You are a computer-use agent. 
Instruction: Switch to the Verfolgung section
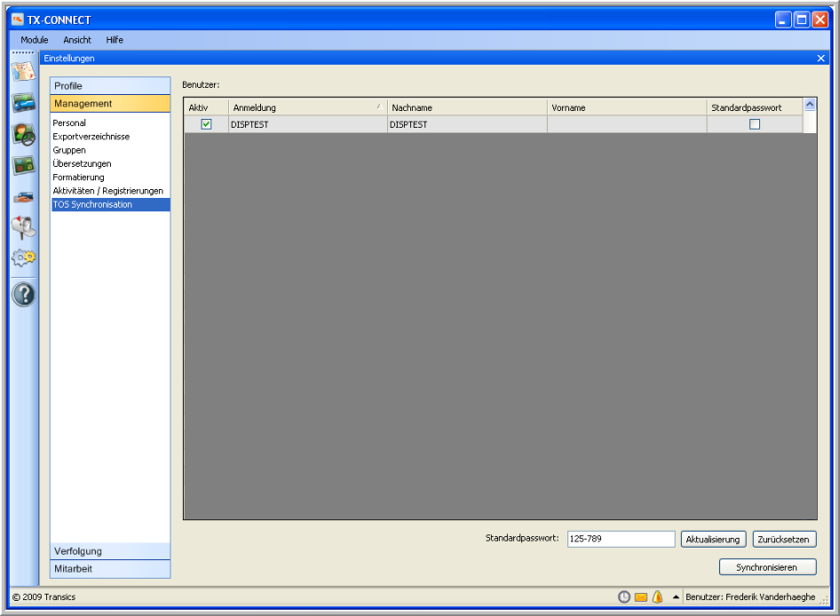(110, 551)
